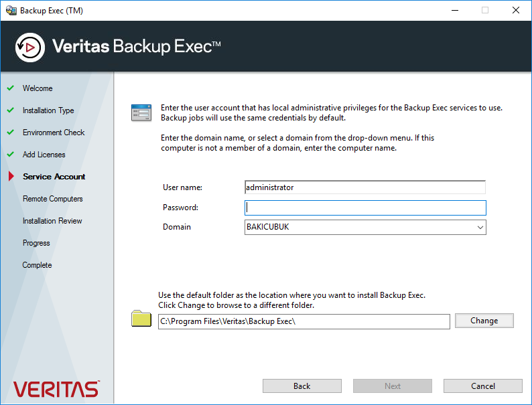532x405 pixels.
Task: Click the red arrow beside Service Account
Action: tap(10, 177)
